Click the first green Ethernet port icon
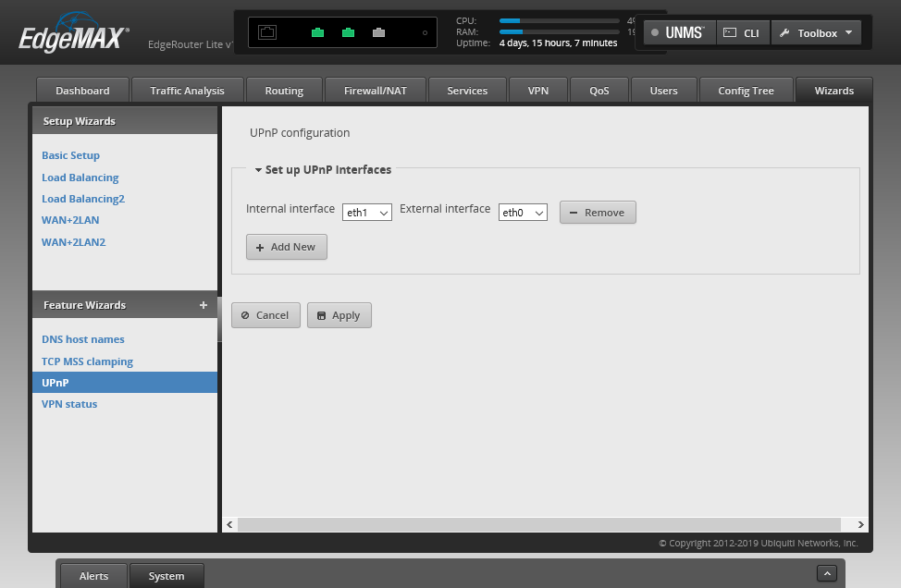 [x=318, y=32]
